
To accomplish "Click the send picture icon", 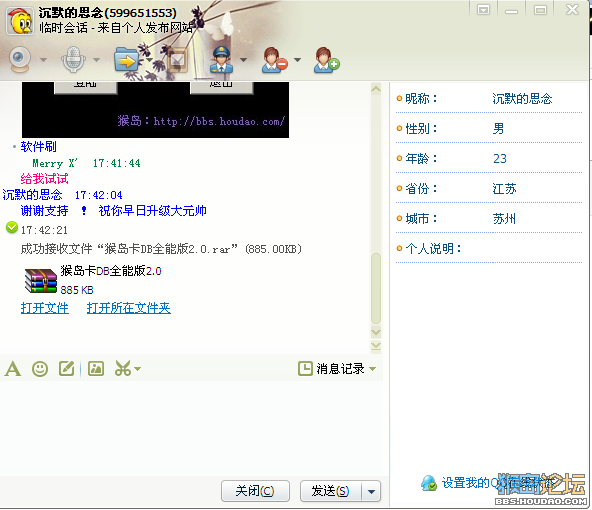I will pos(96,368).
